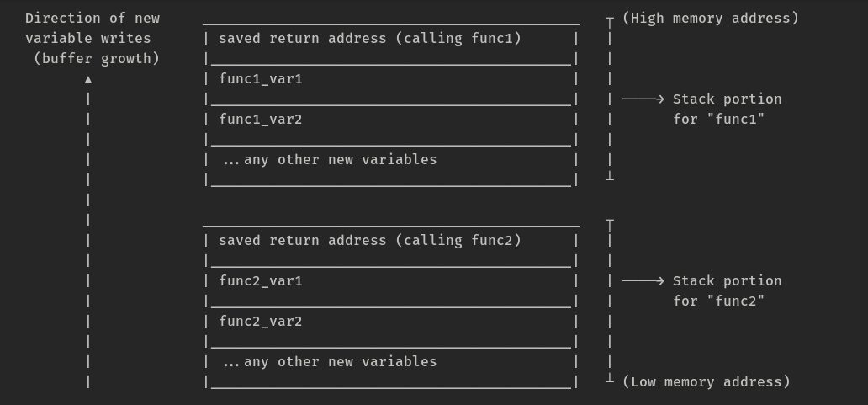Click the "(buffer growth)" label
Viewport: 868px width, 405px height.
click(x=97, y=59)
